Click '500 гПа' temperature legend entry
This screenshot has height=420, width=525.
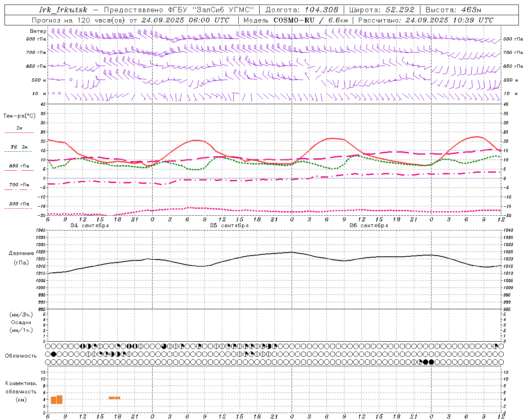click(x=19, y=204)
